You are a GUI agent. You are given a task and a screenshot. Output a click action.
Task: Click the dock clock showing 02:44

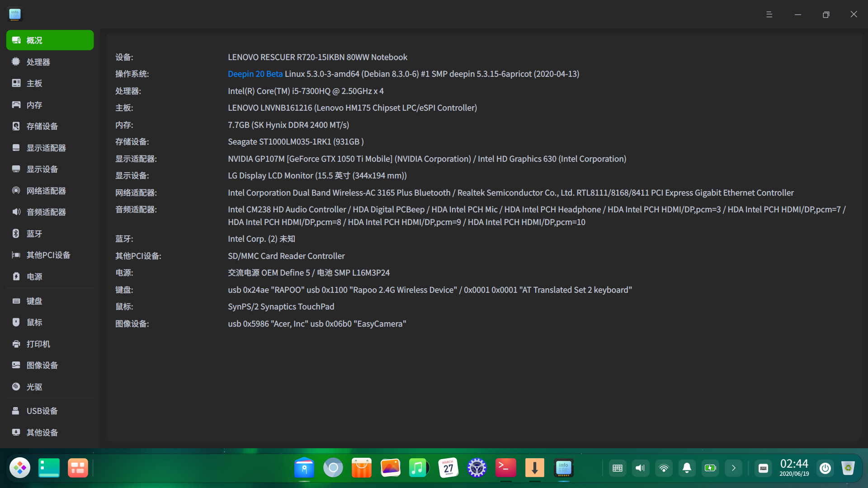(794, 468)
